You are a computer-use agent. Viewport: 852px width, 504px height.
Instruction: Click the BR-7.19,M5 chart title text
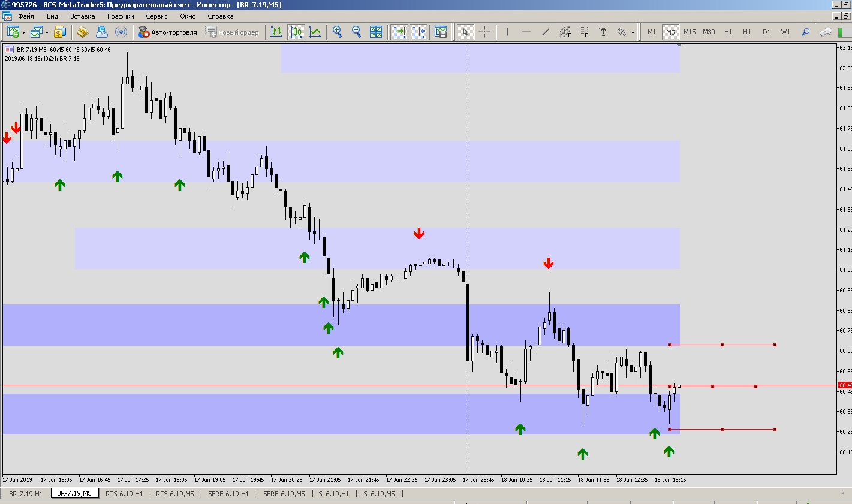coord(32,49)
